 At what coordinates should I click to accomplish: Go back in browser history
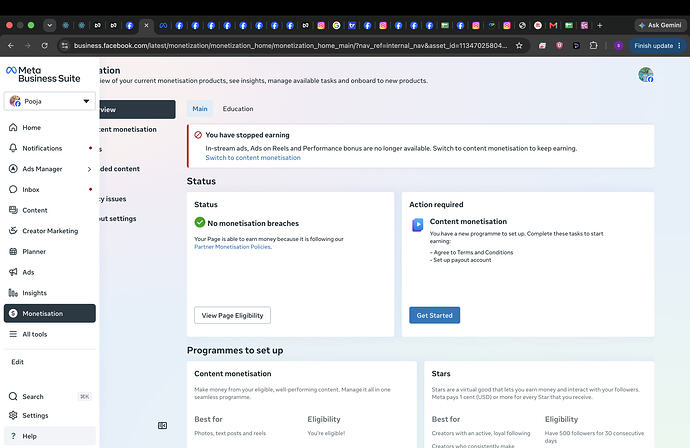tap(11, 46)
